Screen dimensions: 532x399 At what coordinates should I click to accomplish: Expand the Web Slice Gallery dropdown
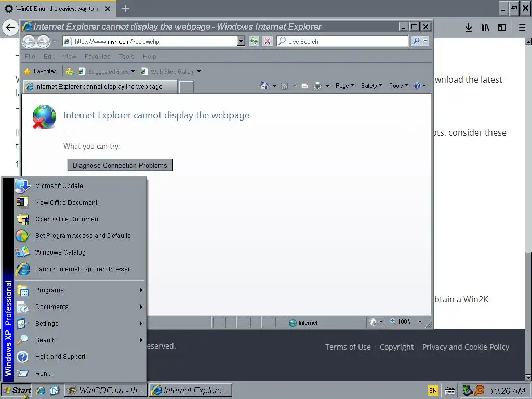click(199, 71)
